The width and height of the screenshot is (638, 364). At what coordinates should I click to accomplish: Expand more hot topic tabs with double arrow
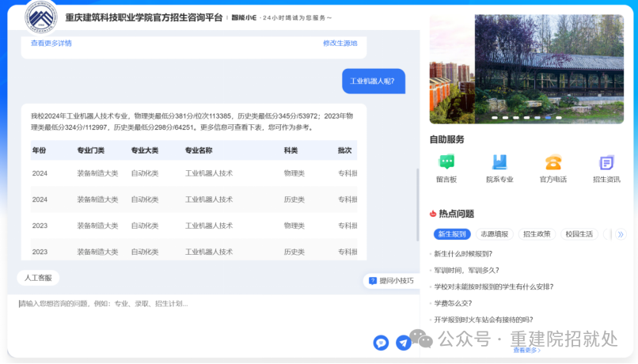pos(621,234)
